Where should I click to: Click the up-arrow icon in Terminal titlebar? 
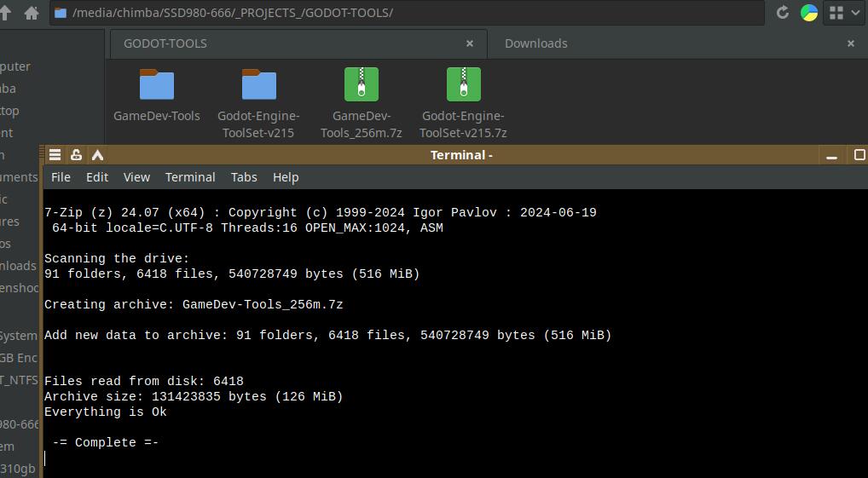click(x=97, y=155)
